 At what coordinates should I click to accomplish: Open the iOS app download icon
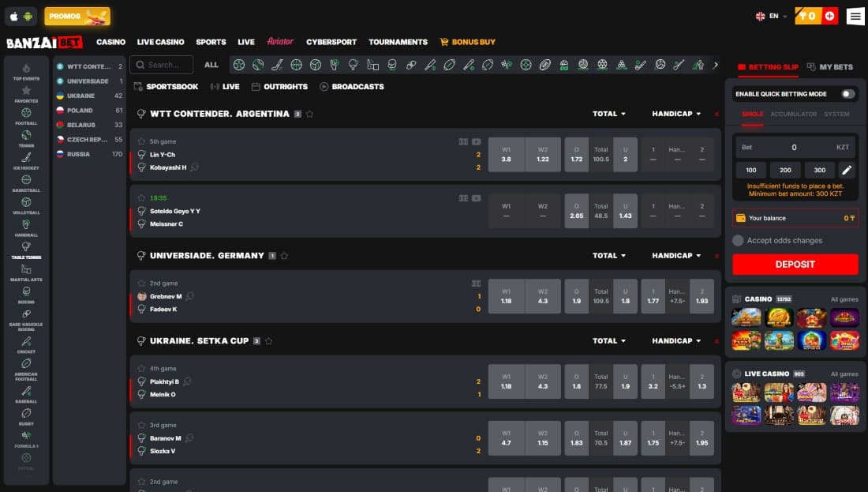click(14, 17)
